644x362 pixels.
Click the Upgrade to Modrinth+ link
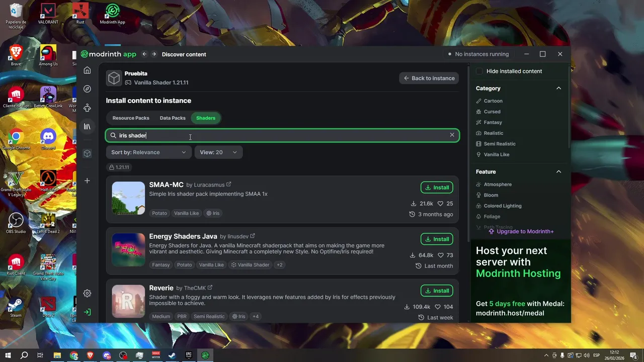(x=521, y=231)
